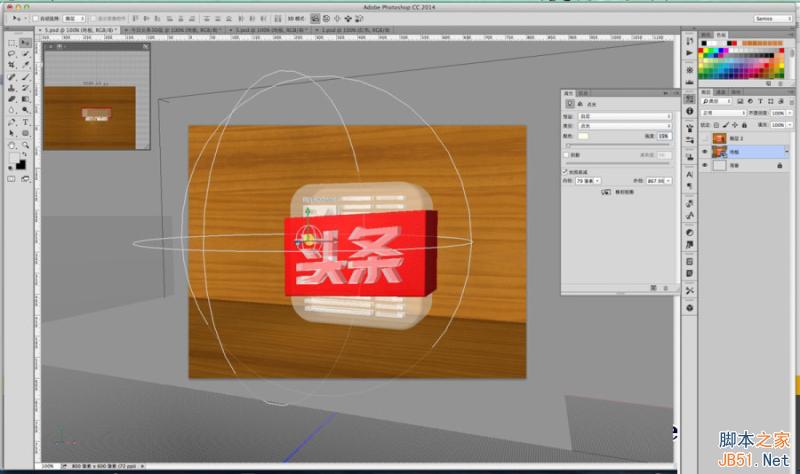
Task: Click the light color swatch in Properties
Action: 583,136
